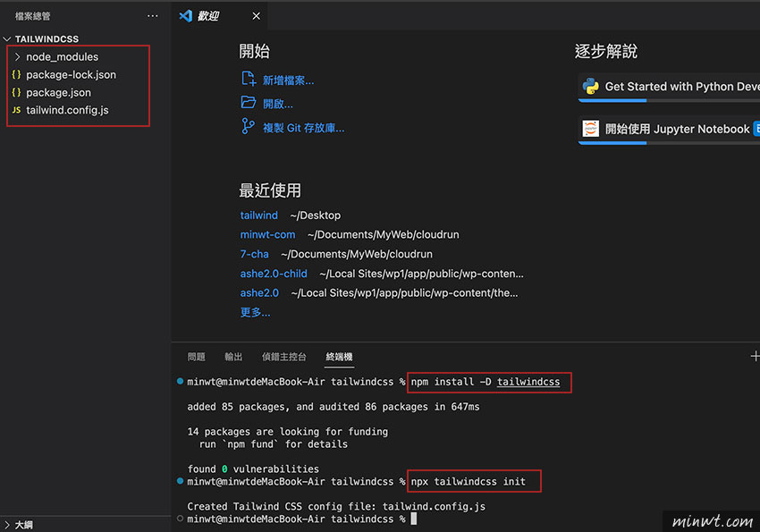
Task: Click the new file icon beside 新增檔案
Action: pyautogui.click(x=249, y=79)
